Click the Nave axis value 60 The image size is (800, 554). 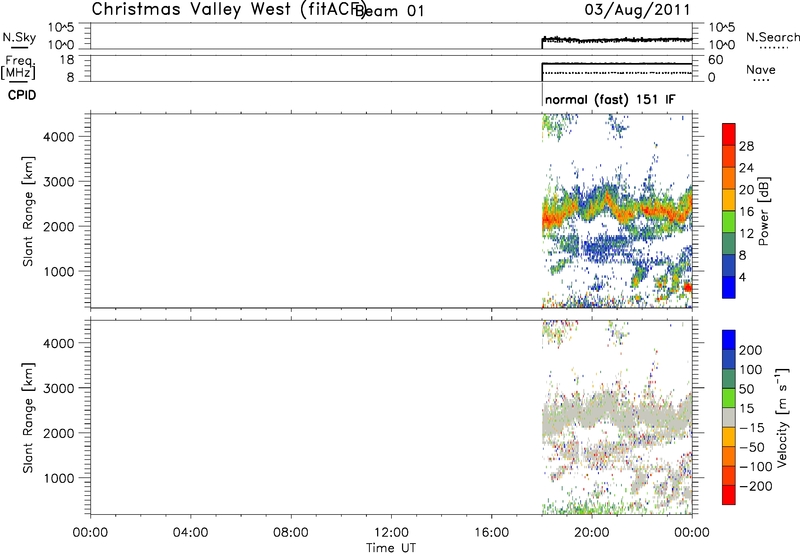(716, 60)
